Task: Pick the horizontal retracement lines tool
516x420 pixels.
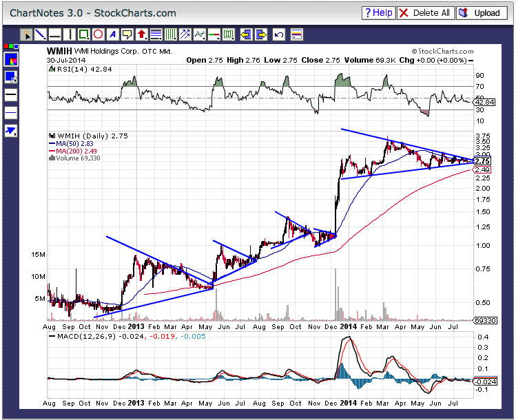Action: point(156,34)
